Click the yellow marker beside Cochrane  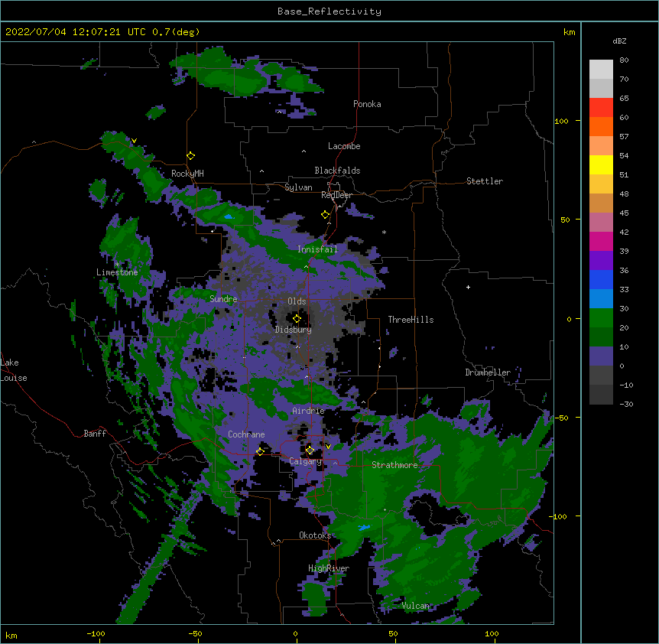260,452
